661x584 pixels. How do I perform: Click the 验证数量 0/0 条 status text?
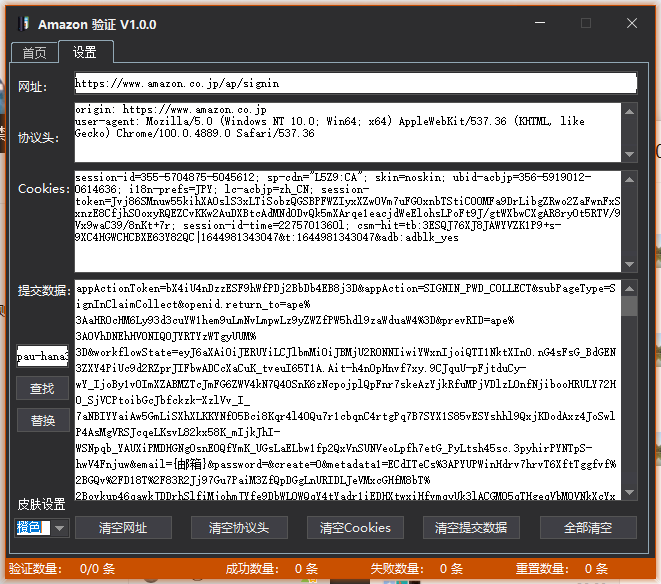point(62,568)
